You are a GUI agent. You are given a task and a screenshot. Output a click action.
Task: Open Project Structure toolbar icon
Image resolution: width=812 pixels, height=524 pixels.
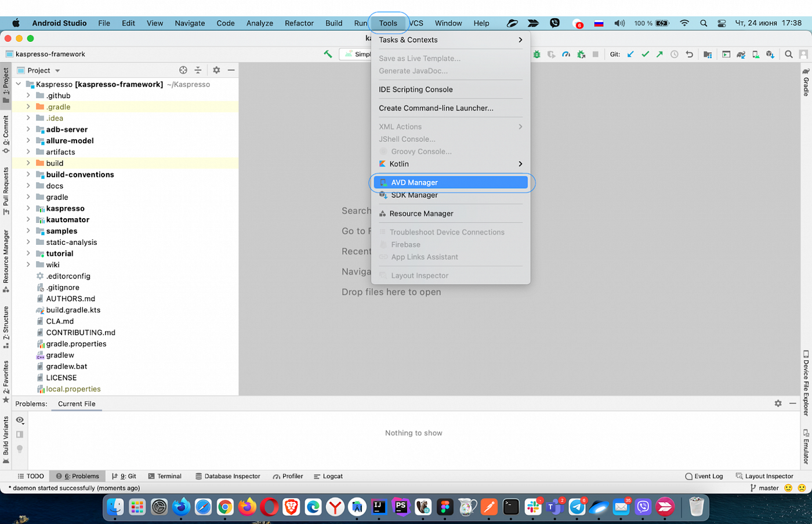click(708, 54)
